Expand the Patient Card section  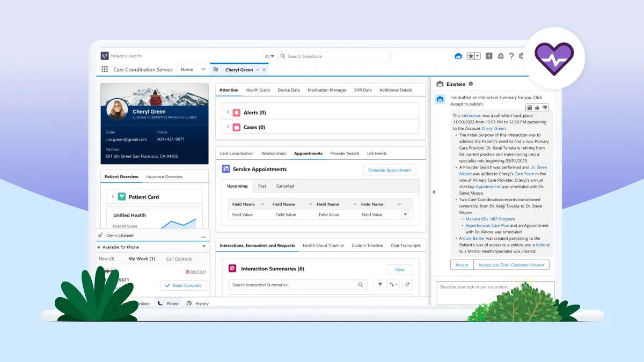113,197
